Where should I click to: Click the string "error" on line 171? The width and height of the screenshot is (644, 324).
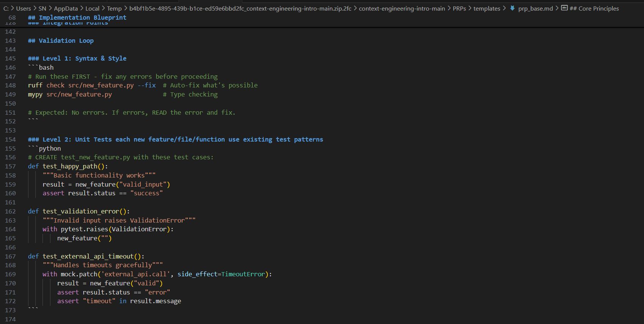[157, 292]
